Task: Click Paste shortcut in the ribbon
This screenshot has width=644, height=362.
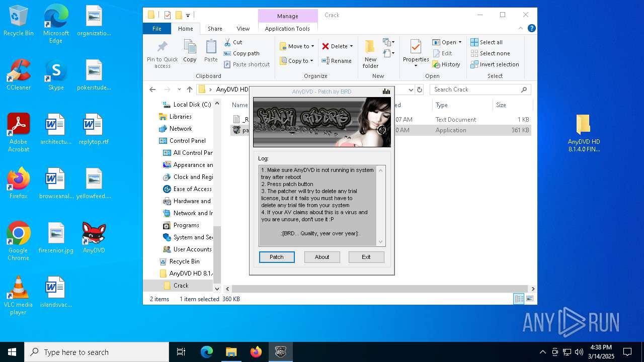Action: point(247,64)
